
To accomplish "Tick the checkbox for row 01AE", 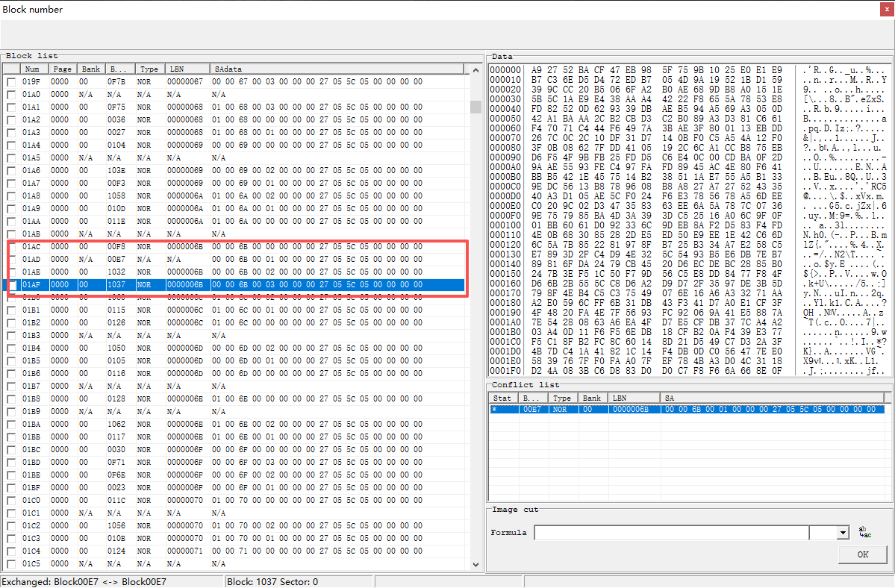I will coord(11,272).
